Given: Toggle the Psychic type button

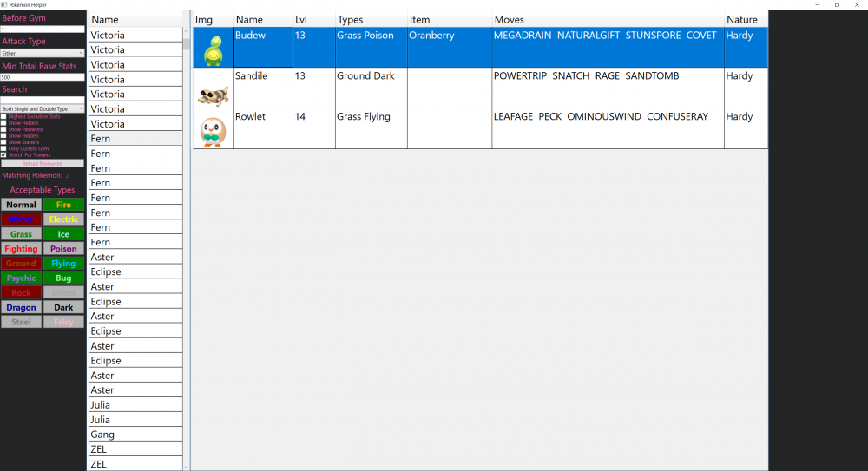Looking at the screenshot, I should tap(21, 278).
